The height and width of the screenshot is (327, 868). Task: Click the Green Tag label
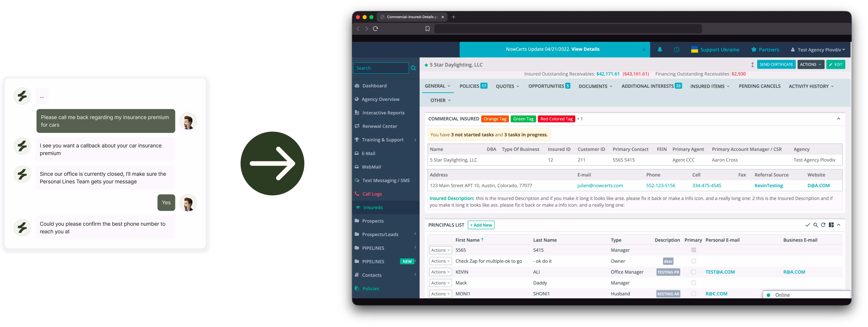tap(523, 119)
